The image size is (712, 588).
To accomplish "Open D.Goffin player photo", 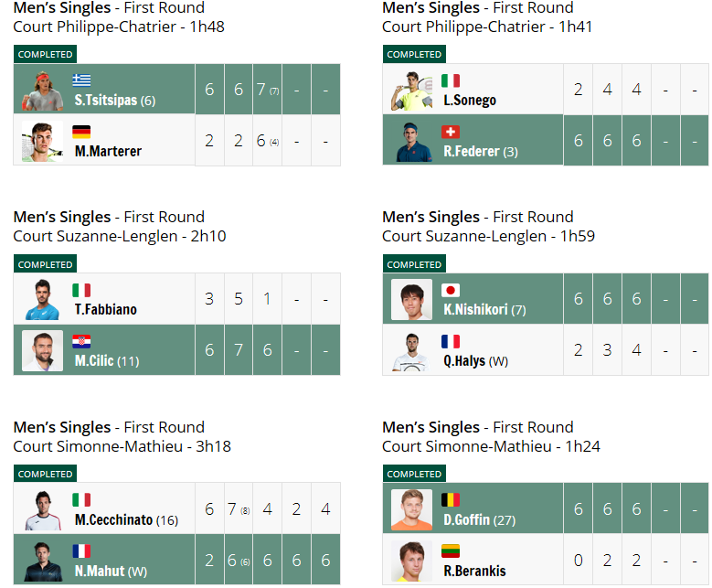I will (412, 510).
